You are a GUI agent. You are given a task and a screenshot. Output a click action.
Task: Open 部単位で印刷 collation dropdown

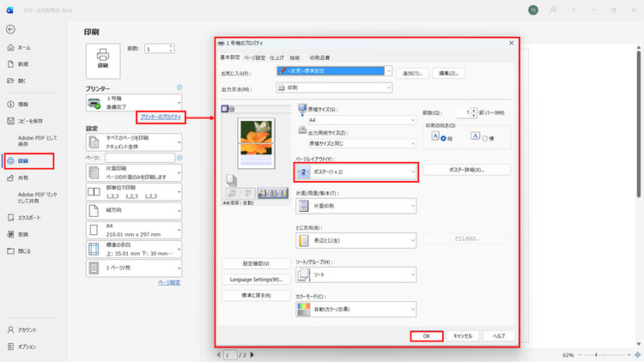coord(134,191)
